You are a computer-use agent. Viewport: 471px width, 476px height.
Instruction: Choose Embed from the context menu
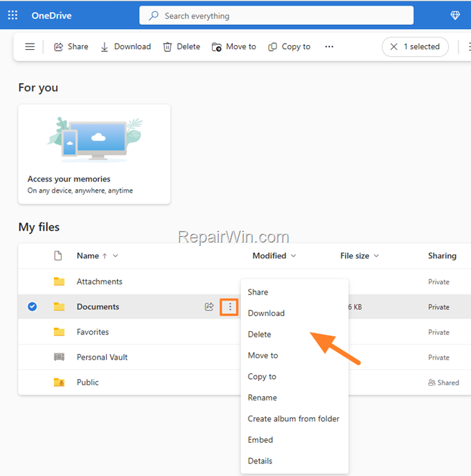pos(294,440)
